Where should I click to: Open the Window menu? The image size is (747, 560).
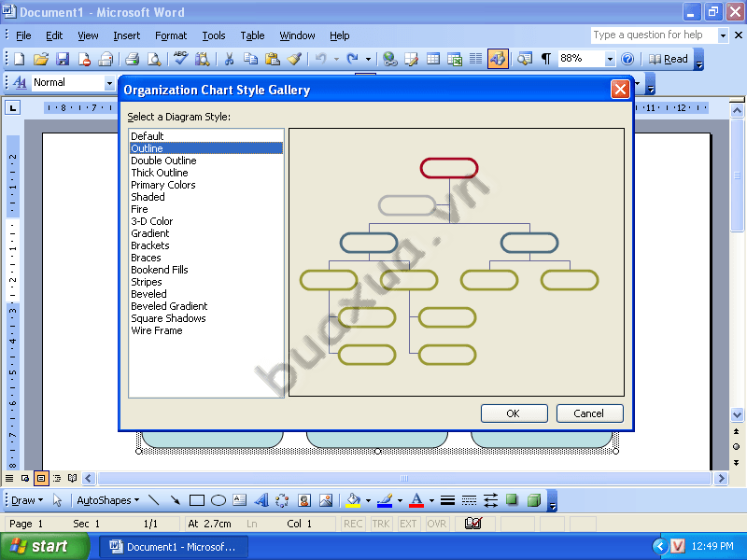[297, 35]
